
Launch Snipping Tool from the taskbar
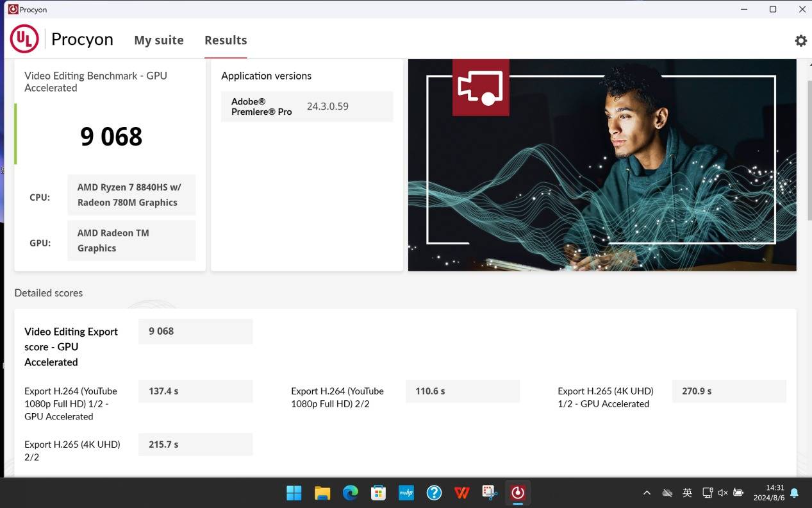(x=490, y=493)
